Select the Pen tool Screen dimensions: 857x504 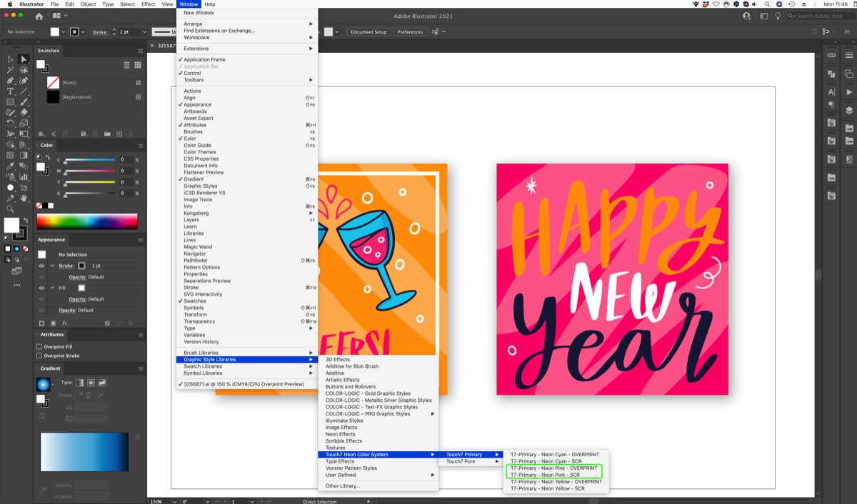click(x=10, y=81)
